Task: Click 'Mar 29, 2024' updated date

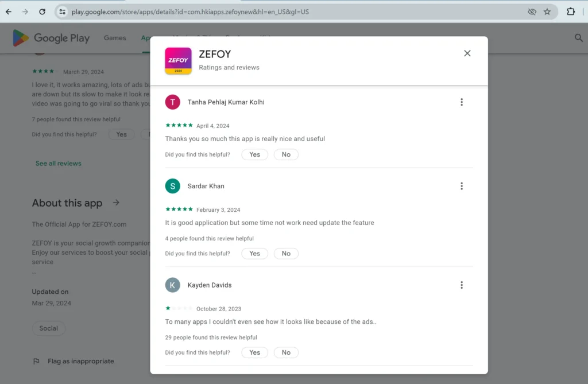Action: (51, 303)
